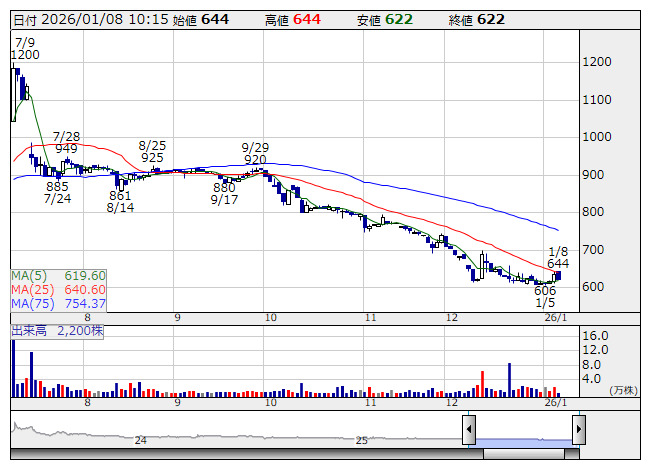The width and height of the screenshot is (653, 470).
Task: Click the left range handle arrow
Action: pos(468,430)
